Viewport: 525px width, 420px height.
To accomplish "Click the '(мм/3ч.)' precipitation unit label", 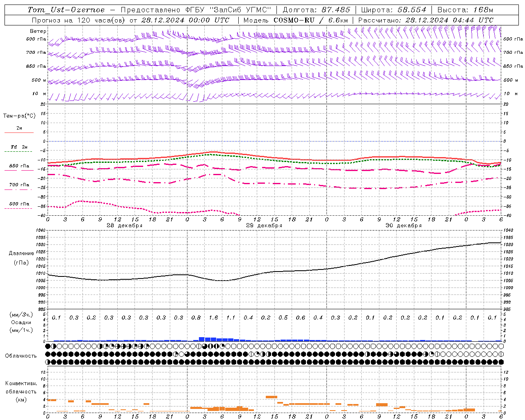I will [21, 315].
